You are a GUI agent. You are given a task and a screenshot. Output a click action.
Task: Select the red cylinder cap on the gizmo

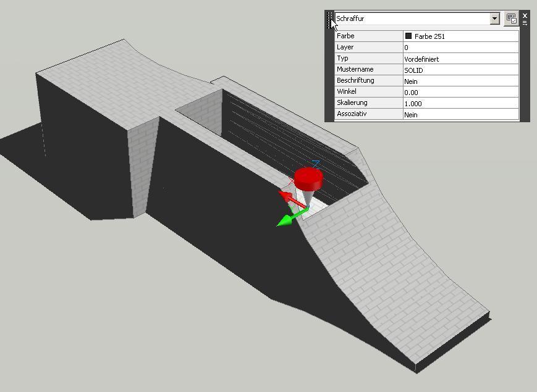(308, 178)
